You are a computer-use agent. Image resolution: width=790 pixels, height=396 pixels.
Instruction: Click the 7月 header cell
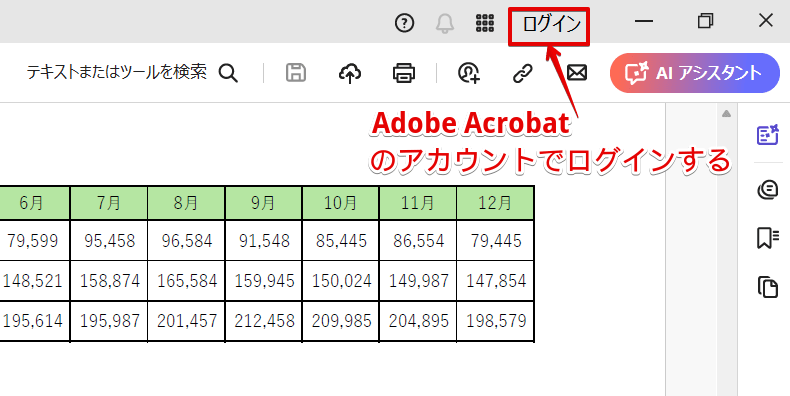pyautogui.click(x=109, y=203)
